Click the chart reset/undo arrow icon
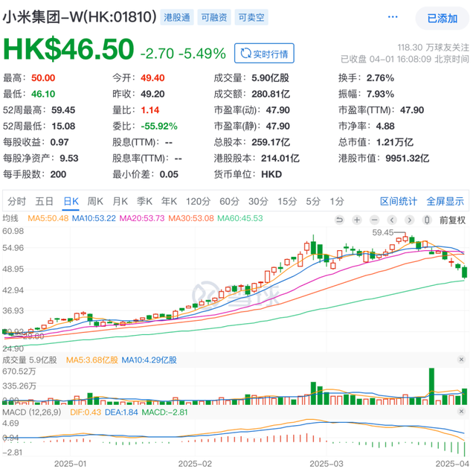The image size is (476, 472). (339, 220)
